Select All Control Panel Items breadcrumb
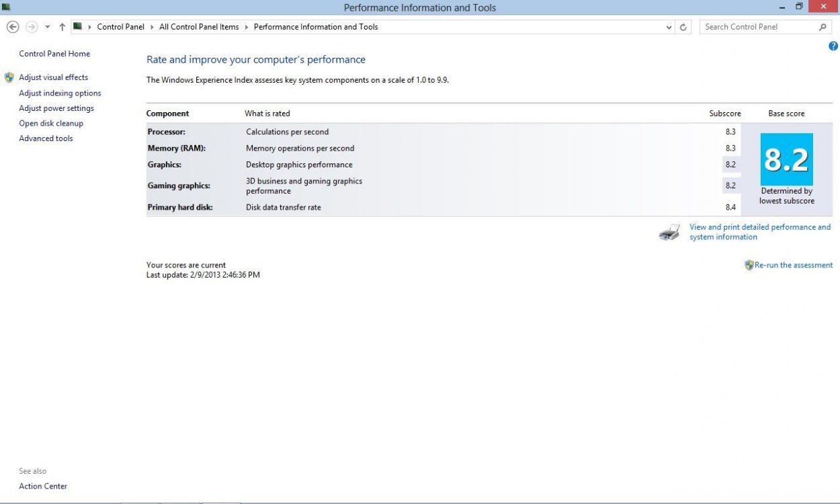This screenshot has width=840, height=504. 199,27
